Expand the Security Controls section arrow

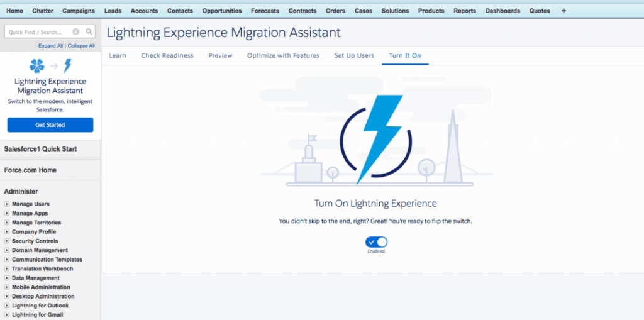[x=6, y=241]
